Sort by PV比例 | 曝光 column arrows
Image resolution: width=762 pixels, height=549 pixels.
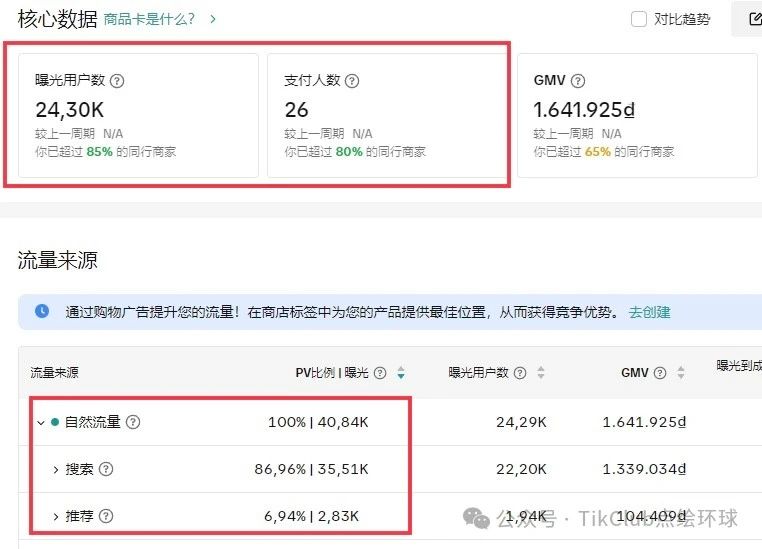[x=401, y=373]
